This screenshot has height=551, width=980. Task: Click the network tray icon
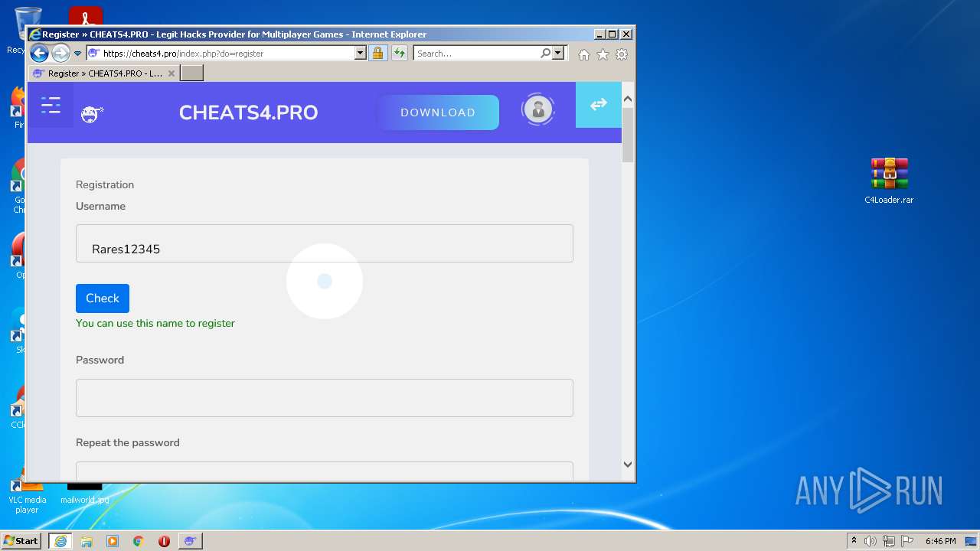(x=889, y=541)
